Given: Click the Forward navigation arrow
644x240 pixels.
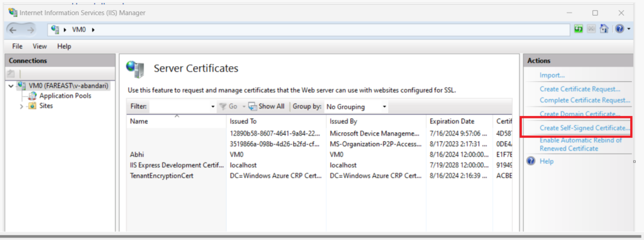Looking at the screenshot, I should click(x=30, y=30).
